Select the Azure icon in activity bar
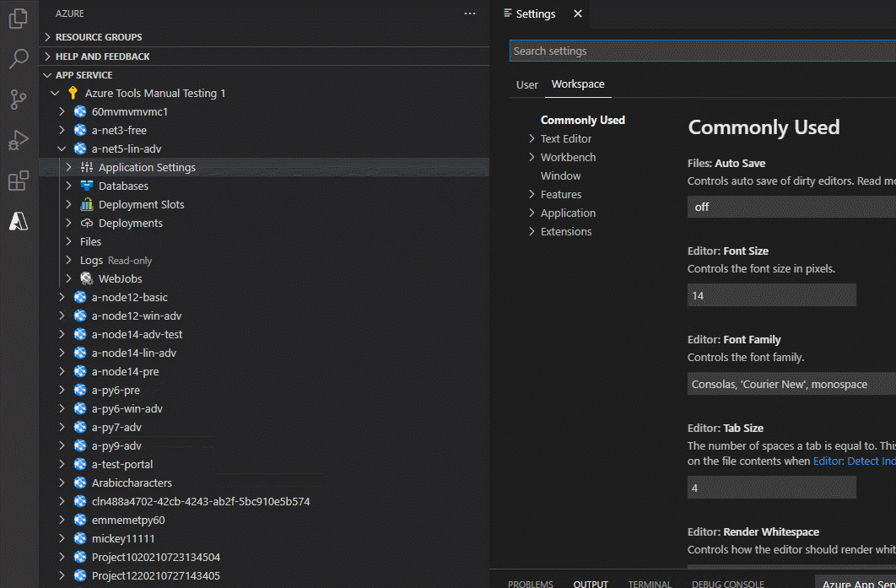This screenshot has width=896, height=588. (x=19, y=221)
